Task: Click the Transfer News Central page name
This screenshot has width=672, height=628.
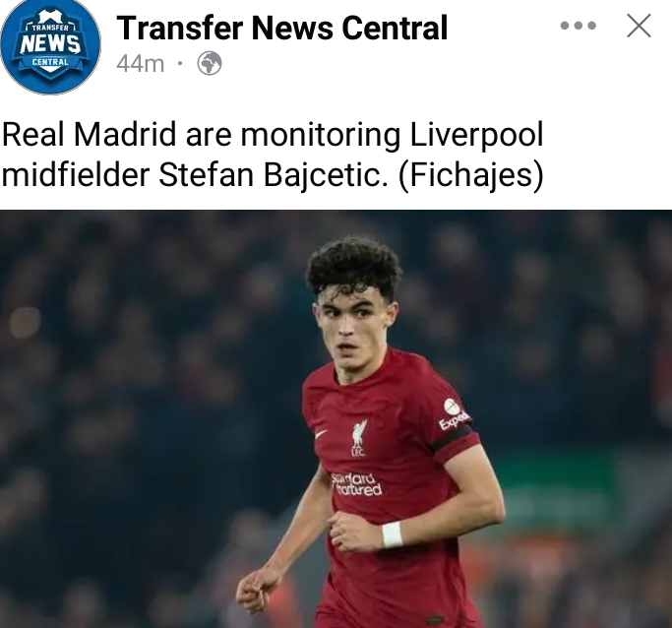Action: pos(282,29)
